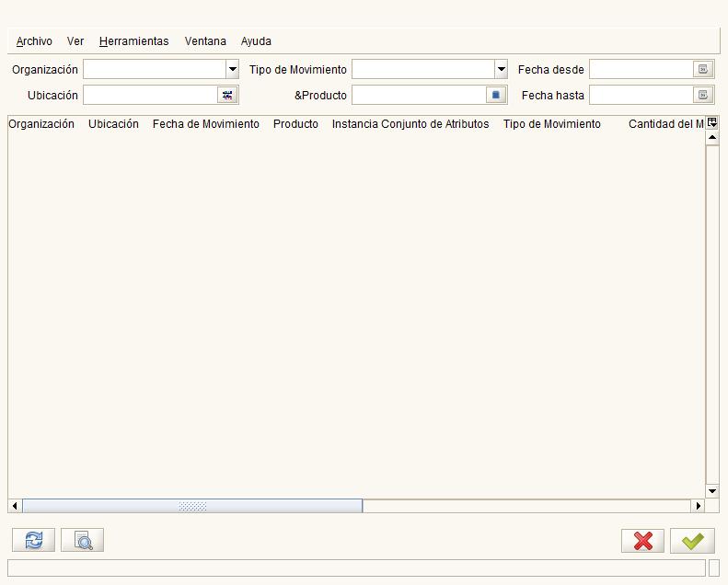The height and width of the screenshot is (585, 728).
Task: Click the horizontal scrollbar thumb
Action: coord(192,506)
